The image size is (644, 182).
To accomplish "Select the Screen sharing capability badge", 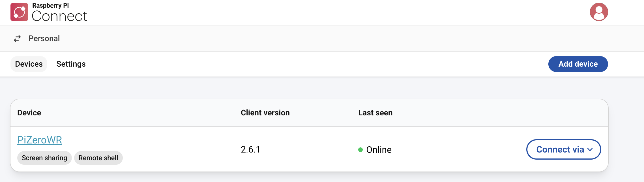I will (x=44, y=158).
